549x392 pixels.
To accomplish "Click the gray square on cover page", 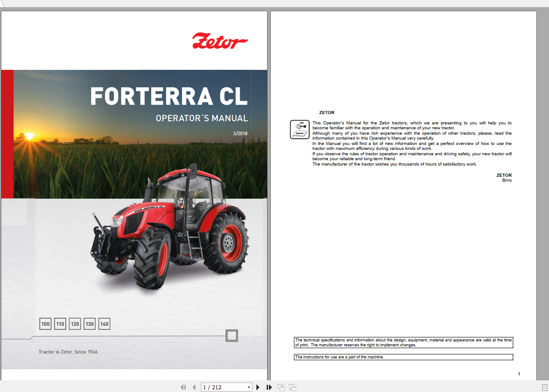I will click(232, 336).
